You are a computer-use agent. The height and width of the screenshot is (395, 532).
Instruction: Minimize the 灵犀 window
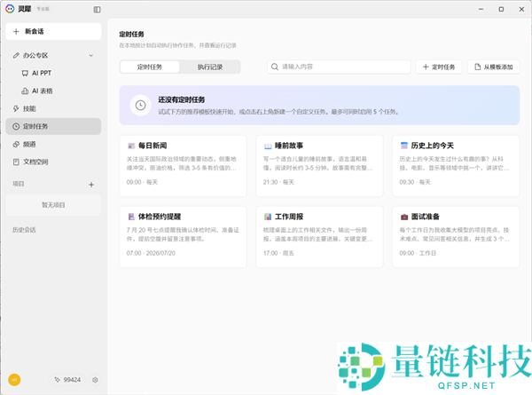tap(481, 9)
